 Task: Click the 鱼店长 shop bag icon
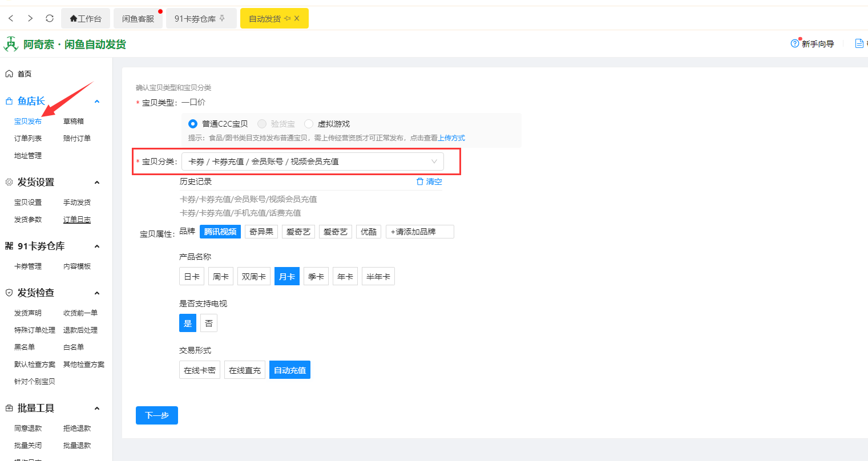point(9,101)
